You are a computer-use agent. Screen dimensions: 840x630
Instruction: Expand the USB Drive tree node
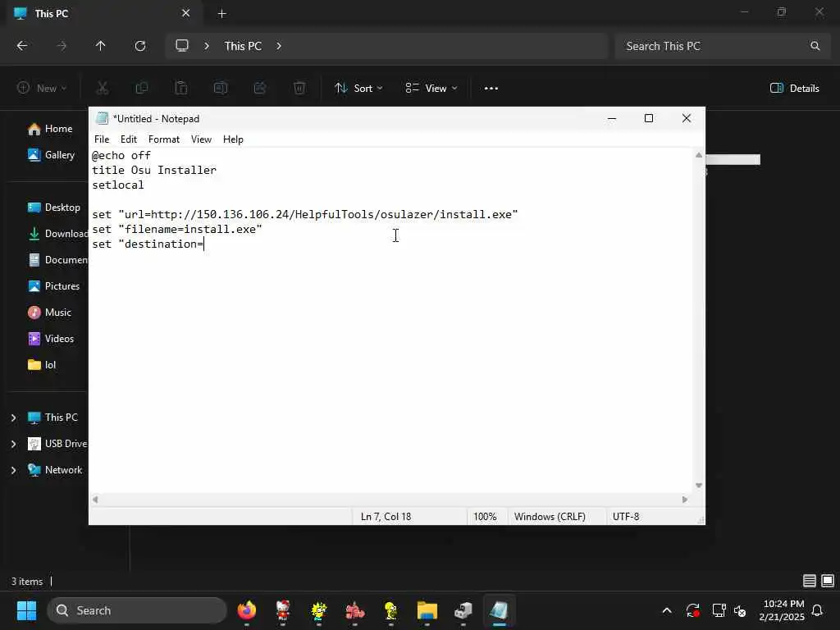13,444
